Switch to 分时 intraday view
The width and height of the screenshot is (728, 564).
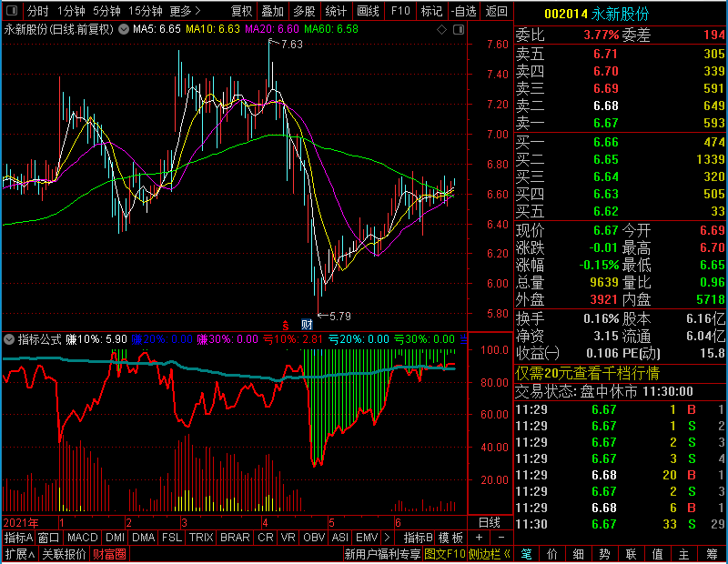pos(37,11)
